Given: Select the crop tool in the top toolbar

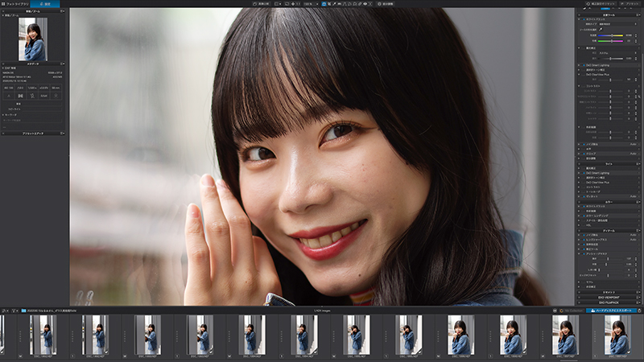Looking at the screenshot, I should click(329, 4).
